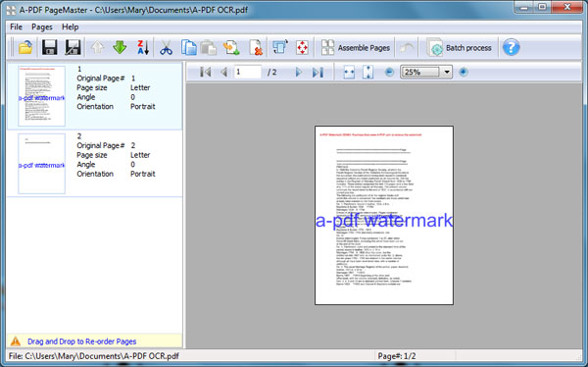
Task: Cut the selected page with the scissors icon
Action: (x=166, y=48)
